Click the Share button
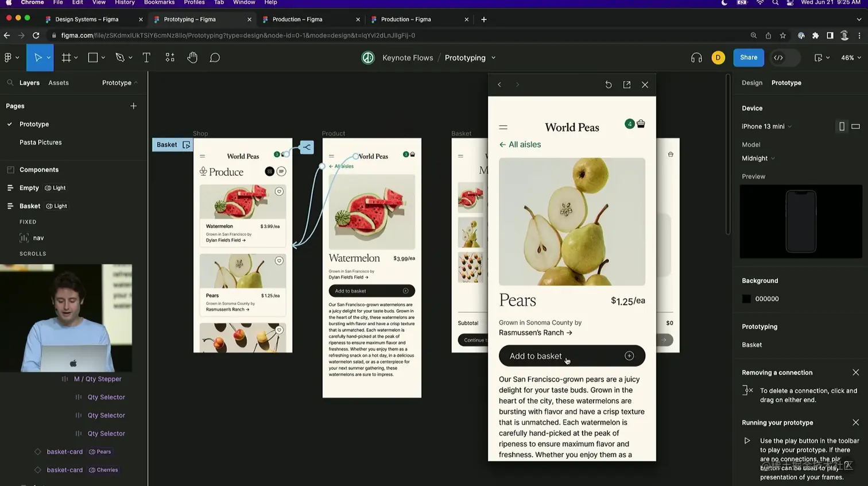Viewport: 868px width, 486px height. (x=749, y=57)
